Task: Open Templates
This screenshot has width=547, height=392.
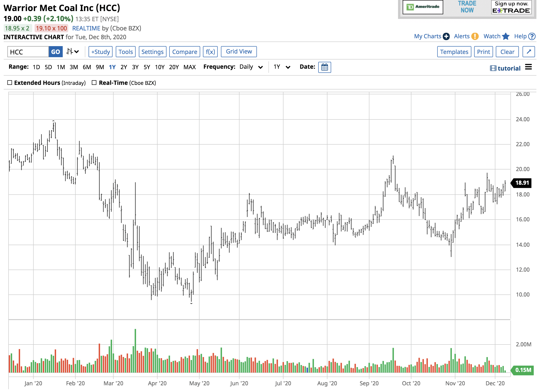Action: 454,52
